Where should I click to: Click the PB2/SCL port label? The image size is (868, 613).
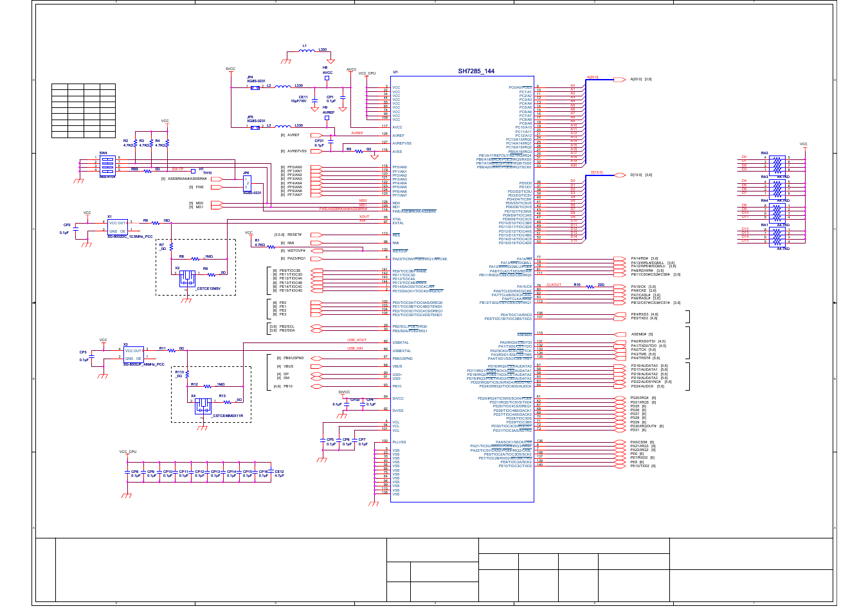(x=287, y=326)
